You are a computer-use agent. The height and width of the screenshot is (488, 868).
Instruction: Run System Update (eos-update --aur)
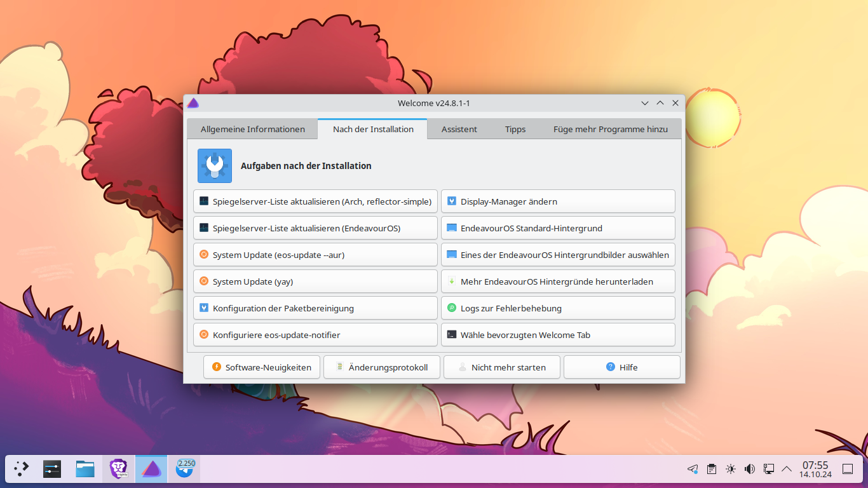[315, 255]
